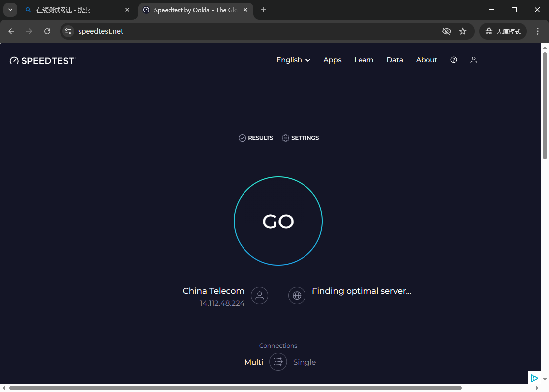Open the Apps link in the header
549x392 pixels.
[x=332, y=60]
